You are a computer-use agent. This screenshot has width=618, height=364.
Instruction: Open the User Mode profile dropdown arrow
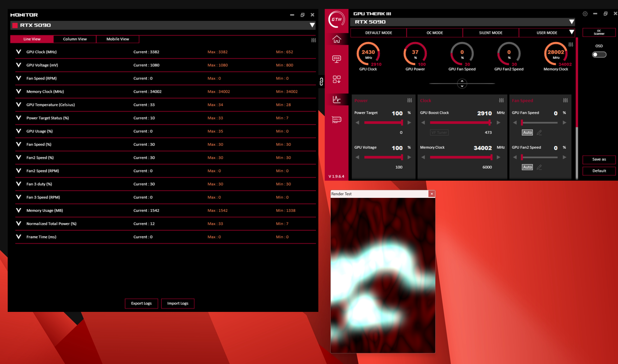(x=572, y=33)
